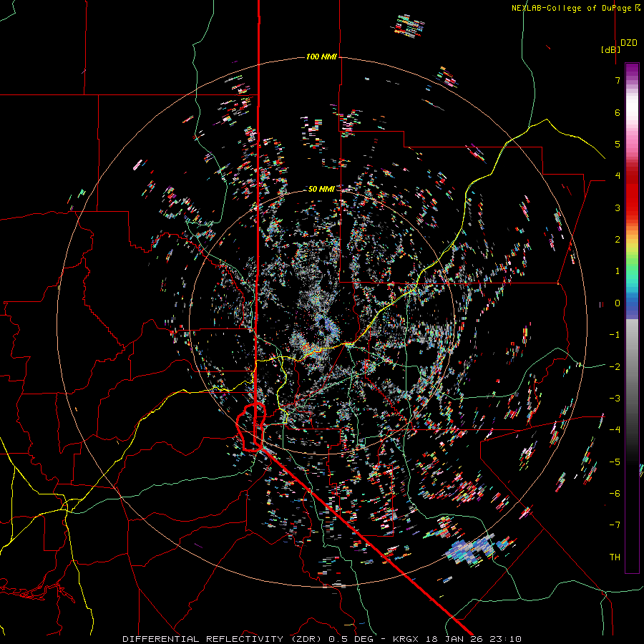This screenshot has width=644, height=644.
Task: Click the [dB] units label
Action: (x=611, y=49)
